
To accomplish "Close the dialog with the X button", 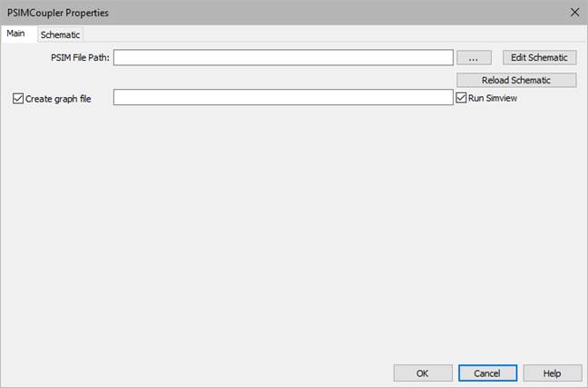I will tap(573, 12).
